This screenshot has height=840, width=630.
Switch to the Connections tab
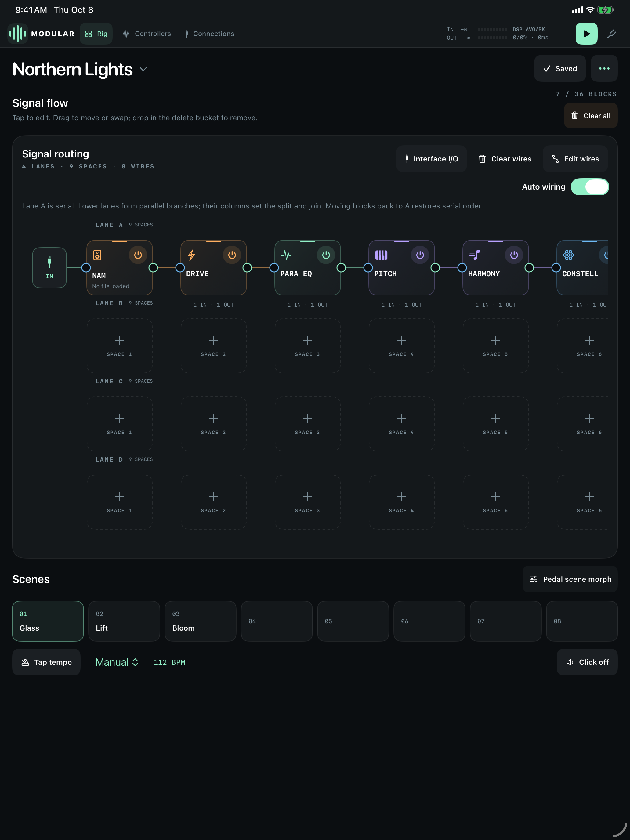(x=209, y=34)
